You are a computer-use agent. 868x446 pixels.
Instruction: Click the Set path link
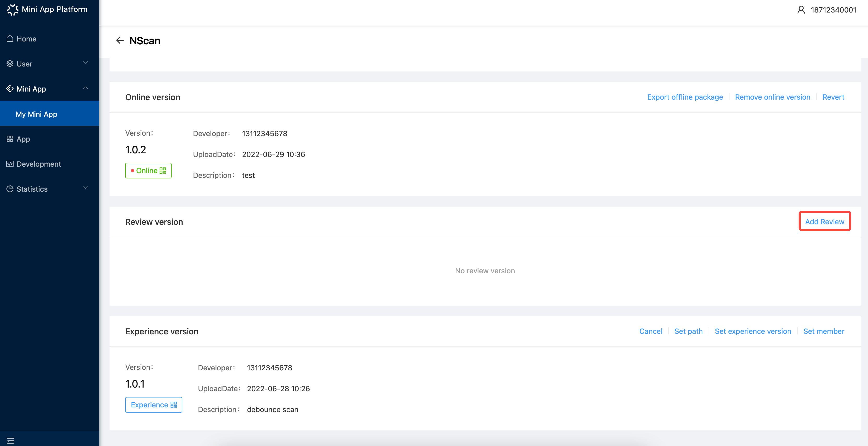click(688, 331)
